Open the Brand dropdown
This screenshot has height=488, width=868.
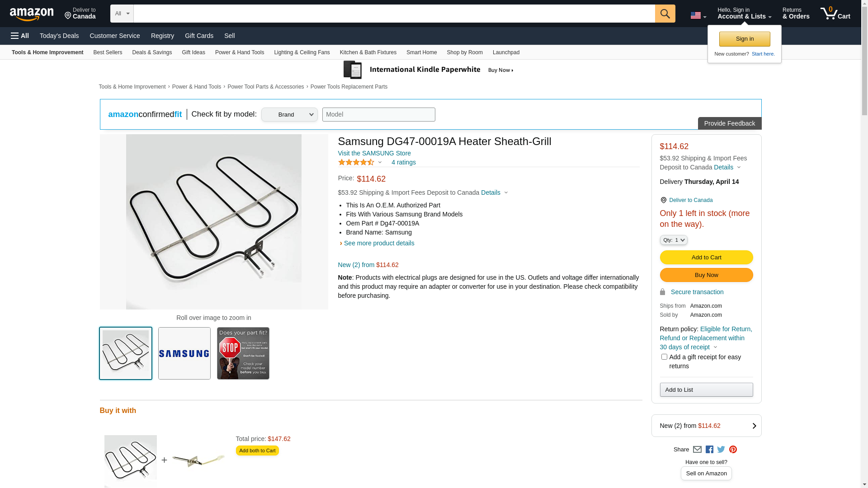(x=289, y=115)
